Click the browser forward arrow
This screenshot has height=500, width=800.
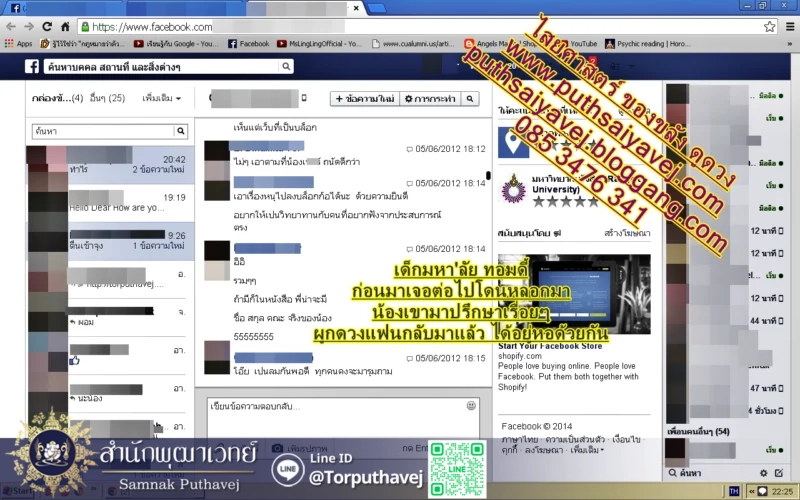29,27
